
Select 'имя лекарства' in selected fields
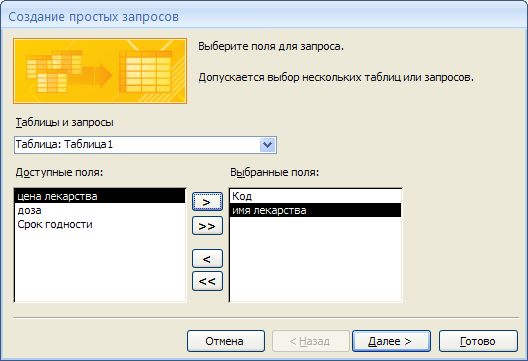(316, 210)
